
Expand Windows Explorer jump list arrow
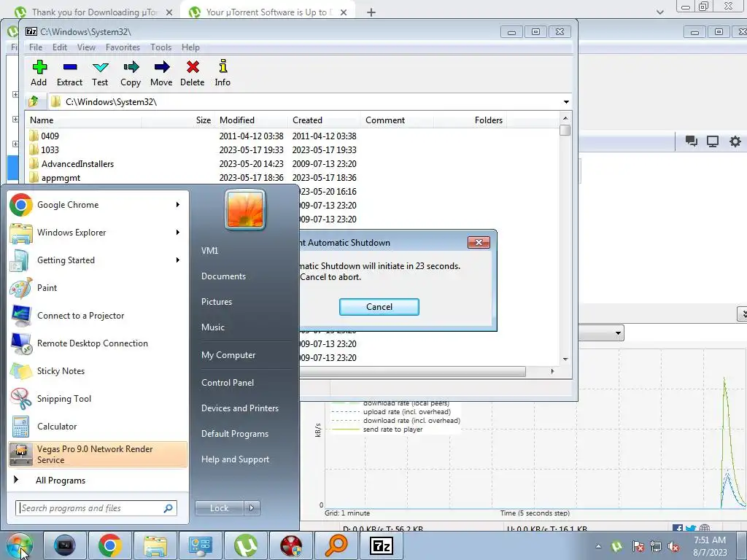[178, 233]
